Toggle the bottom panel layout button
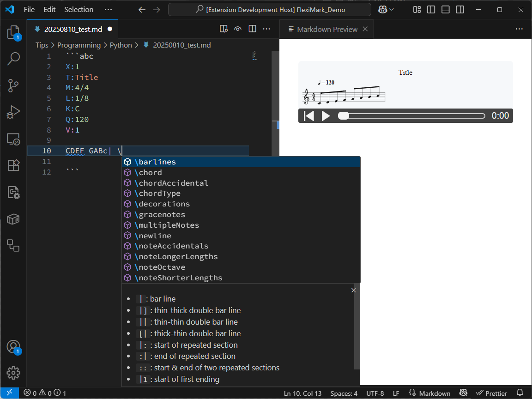This screenshot has width=532, height=399. 445,10
